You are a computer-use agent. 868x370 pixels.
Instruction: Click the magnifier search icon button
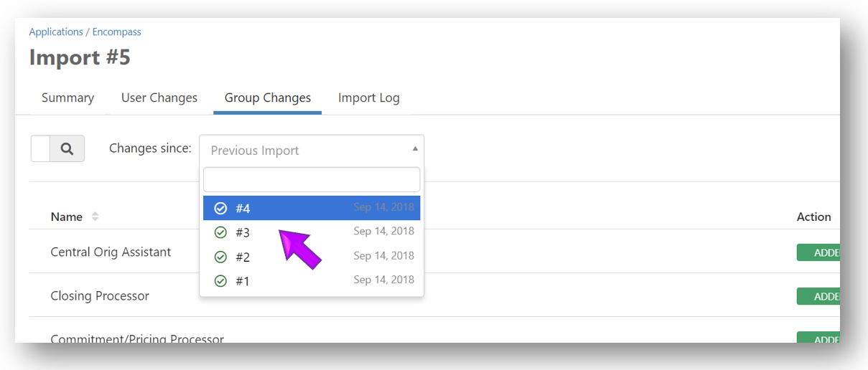tap(67, 148)
